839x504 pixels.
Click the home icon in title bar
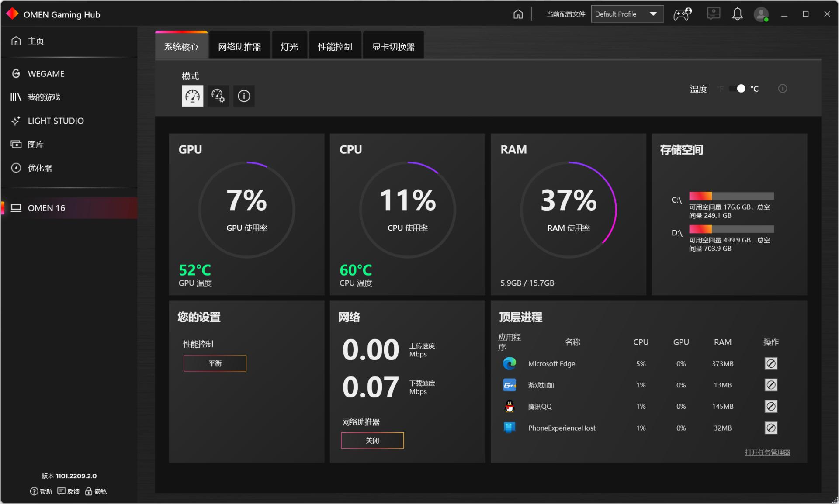pyautogui.click(x=518, y=14)
